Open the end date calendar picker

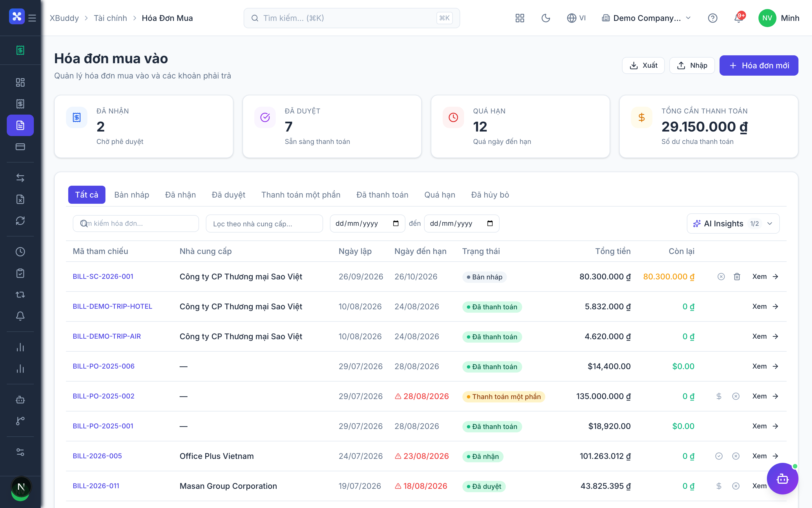point(490,224)
